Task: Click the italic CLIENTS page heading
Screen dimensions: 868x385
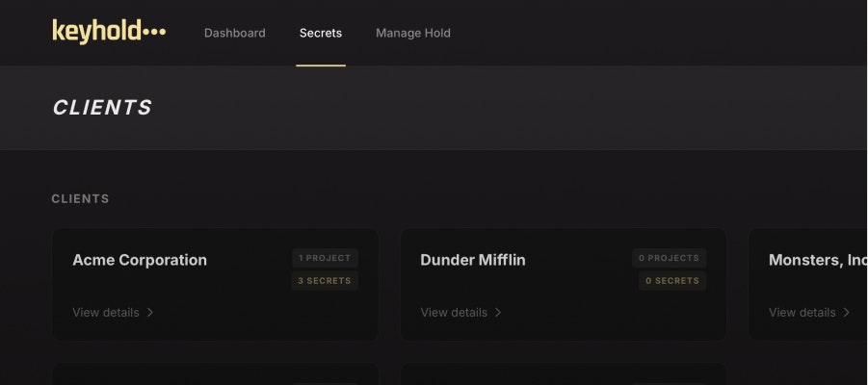Action: [102, 107]
